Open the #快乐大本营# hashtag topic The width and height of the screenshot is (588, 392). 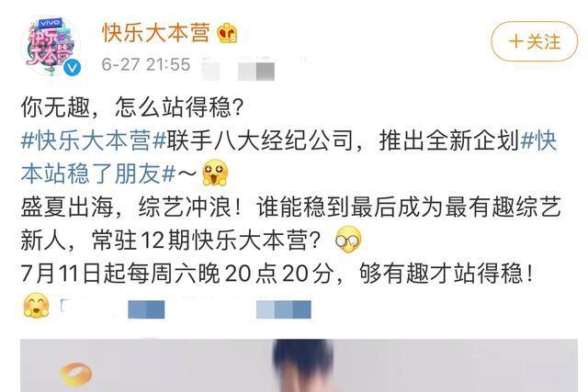click(94, 140)
